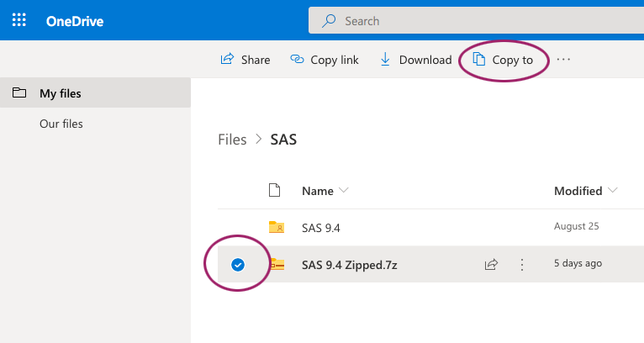Screen dimensions: 644x343
Task: Uncheck the SAS 9.4 Zipped.7z selection circle
Action: click(x=238, y=264)
